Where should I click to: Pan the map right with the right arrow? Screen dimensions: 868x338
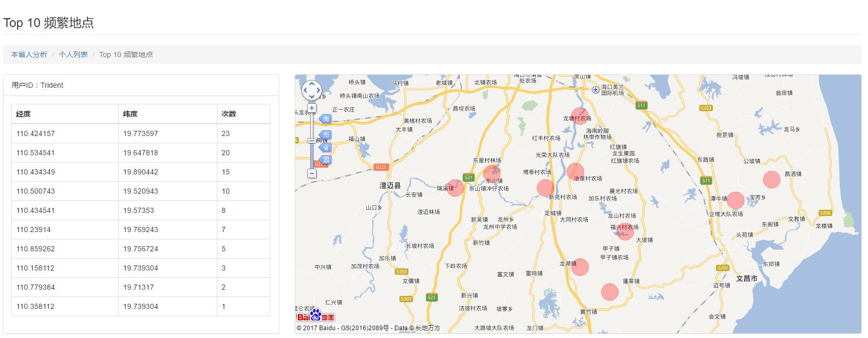[318, 90]
